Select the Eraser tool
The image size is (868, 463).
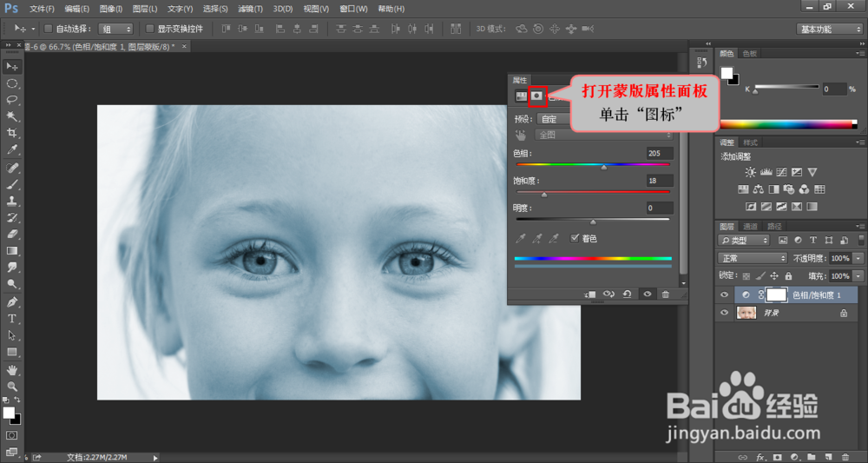coord(11,235)
